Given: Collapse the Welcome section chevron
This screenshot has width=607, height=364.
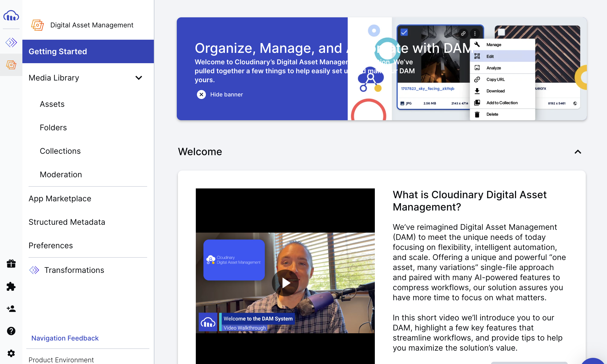Looking at the screenshot, I should pos(578,152).
